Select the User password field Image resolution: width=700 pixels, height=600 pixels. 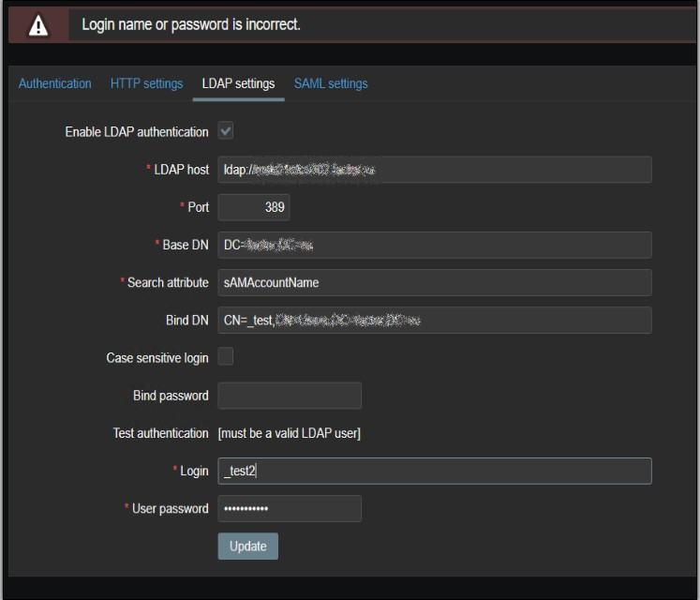pos(290,508)
